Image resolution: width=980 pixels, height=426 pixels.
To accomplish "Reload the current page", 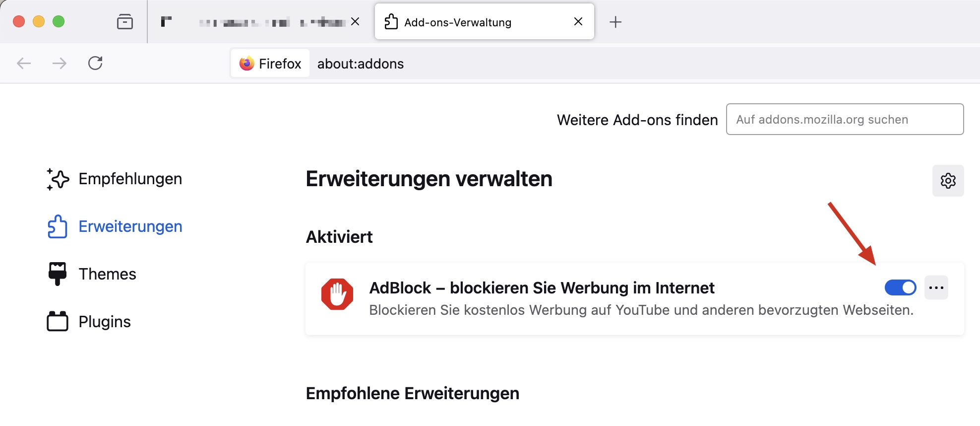I will tap(95, 63).
